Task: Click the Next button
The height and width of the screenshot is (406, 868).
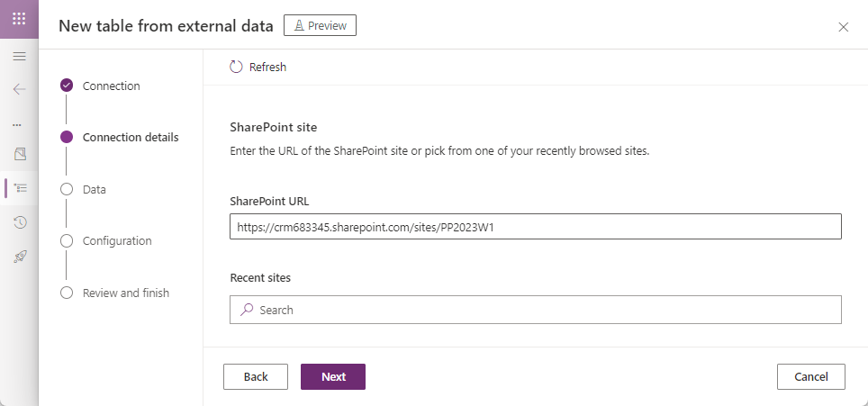Action: tap(333, 376)
